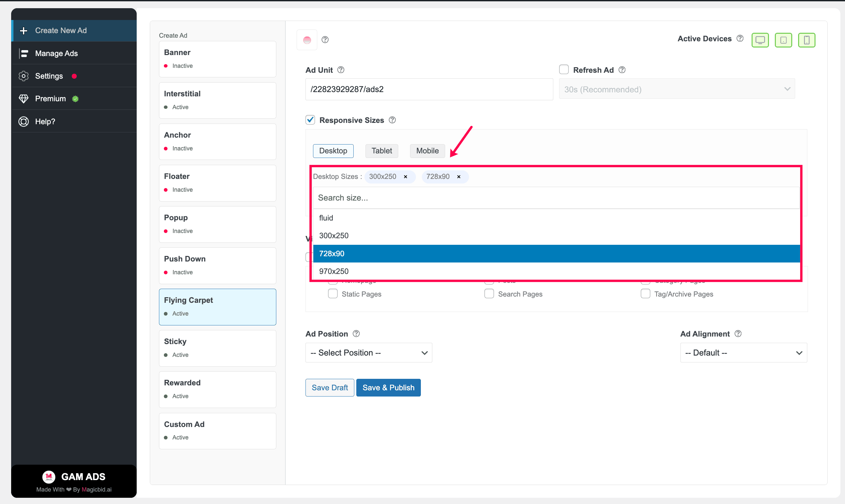
Task: Select highlighted 728x90 option in list
Action: click(x=556, y=254)
